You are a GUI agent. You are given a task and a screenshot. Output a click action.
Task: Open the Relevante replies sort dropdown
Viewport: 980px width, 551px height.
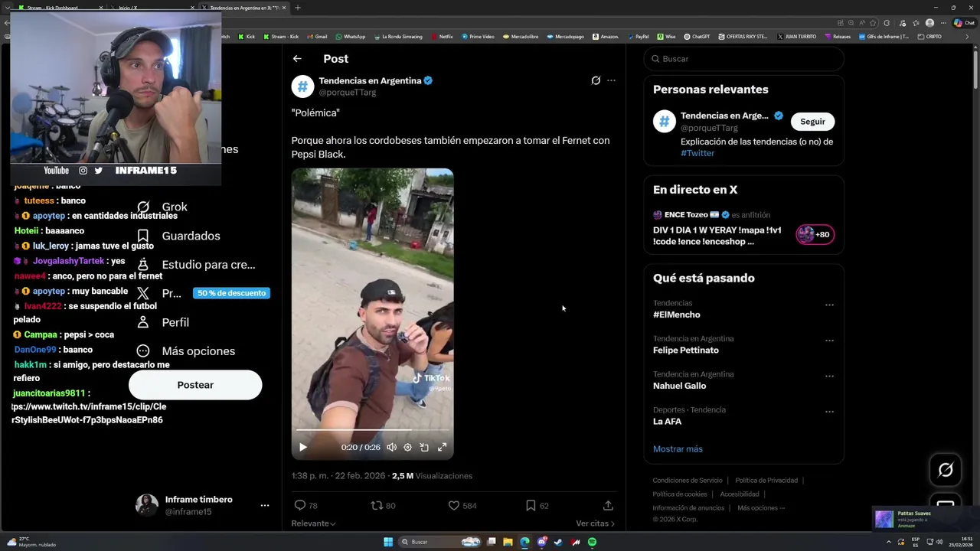[x=313, y=523]
